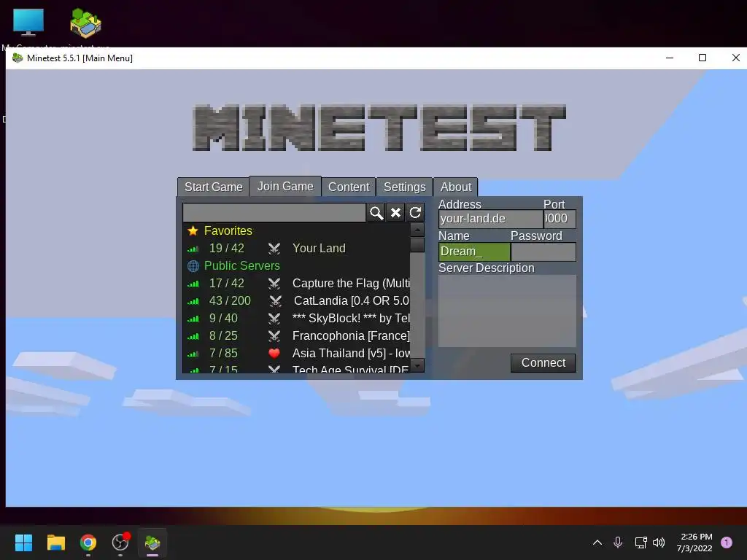Switch to the Start Game tab

(x=214, y=187)
